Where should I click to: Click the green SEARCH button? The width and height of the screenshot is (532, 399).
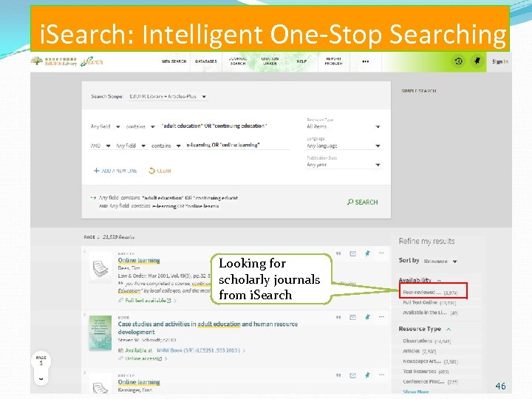click(x=362, y=202)
